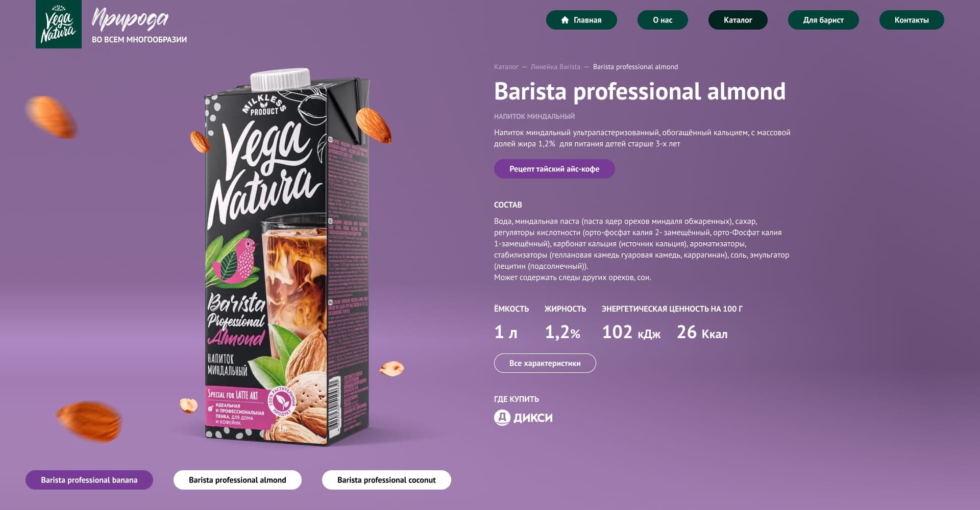
Task: Click the Vega Natura logo
Action: tap(59, 24)
